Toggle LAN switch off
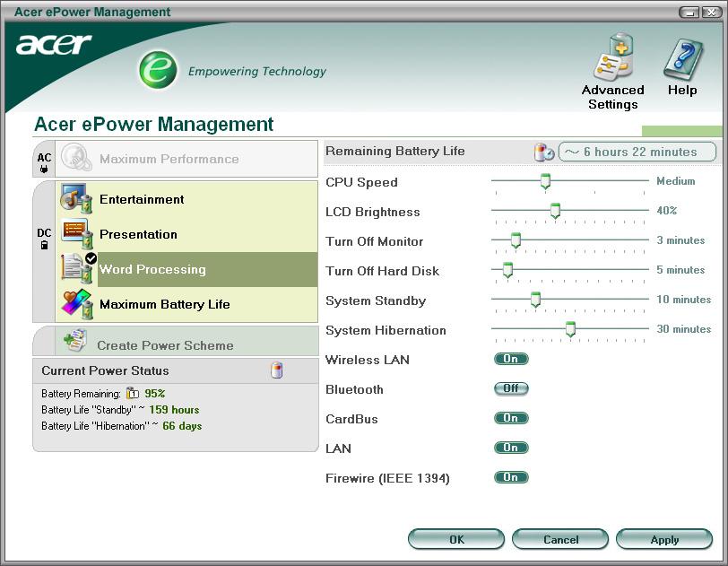 511,448
